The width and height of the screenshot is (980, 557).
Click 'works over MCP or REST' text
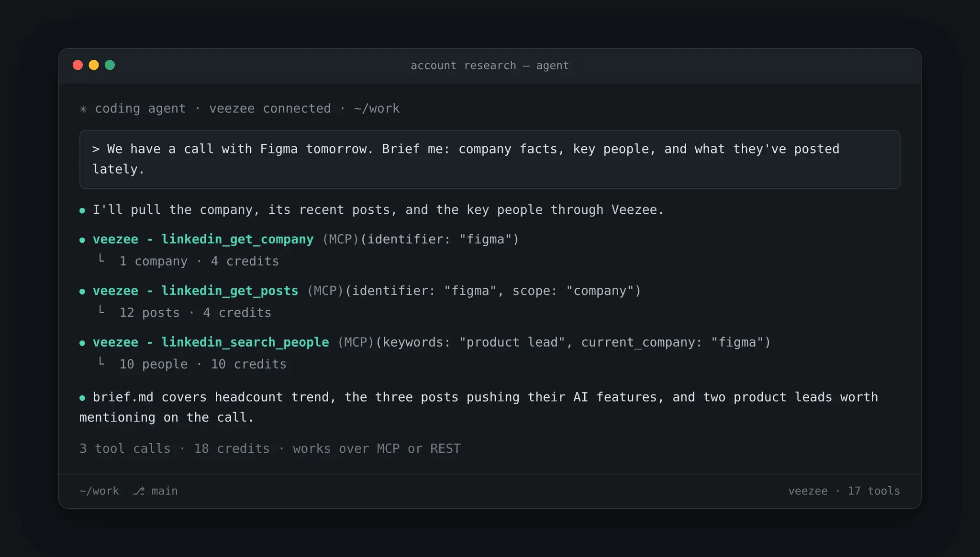pyautogui.click(x=377, y=448)
